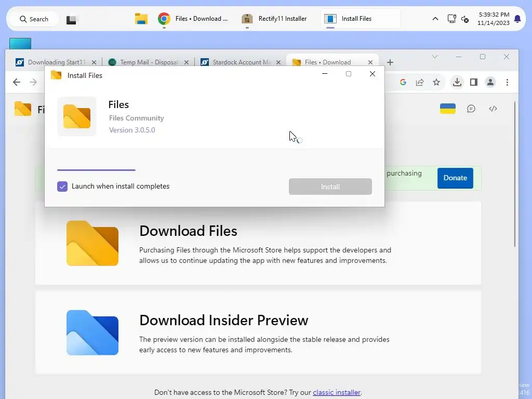The width and height of the screenshot is (532, 399).
Task: Close the Files Download browser tab
Action: tap(370, 62)
